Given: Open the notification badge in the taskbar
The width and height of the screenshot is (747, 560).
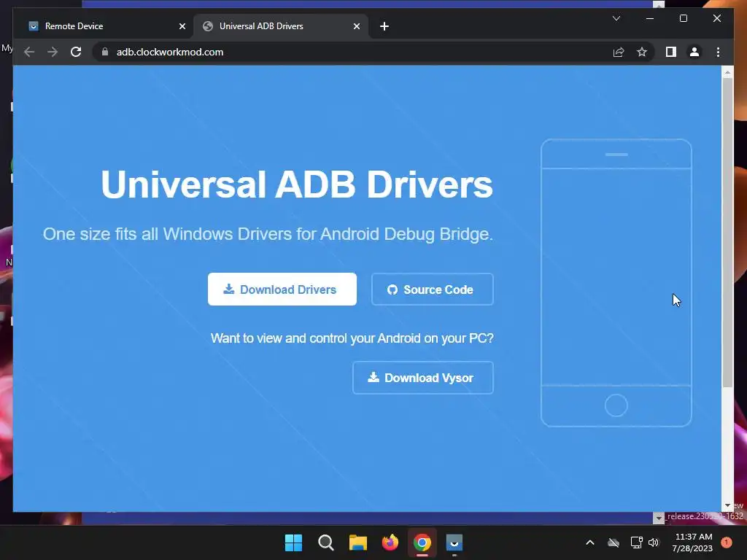Looking at the screenshot, I should click(x=727, y=542).
